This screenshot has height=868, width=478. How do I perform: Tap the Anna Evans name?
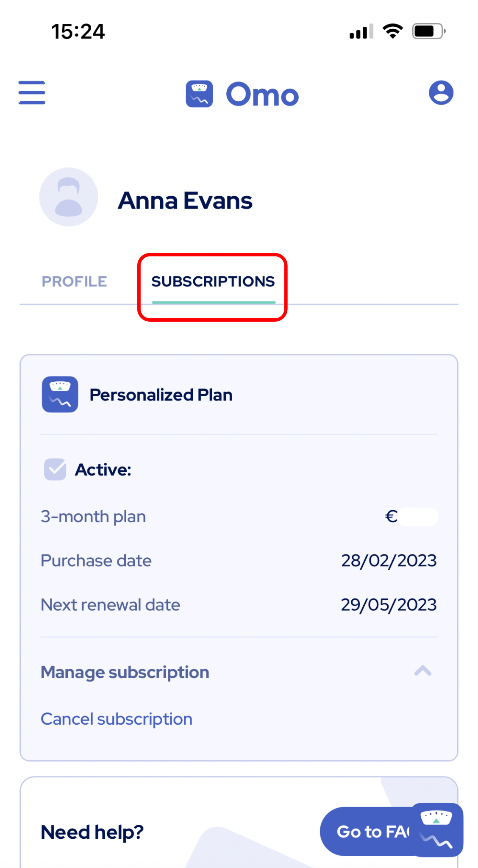coord(185,200)
